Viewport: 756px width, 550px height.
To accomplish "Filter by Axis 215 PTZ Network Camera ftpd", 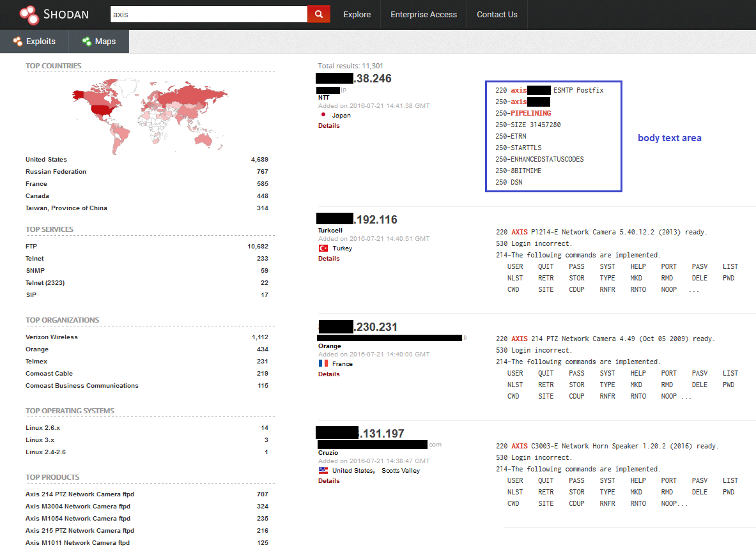I will click(80, 530).
